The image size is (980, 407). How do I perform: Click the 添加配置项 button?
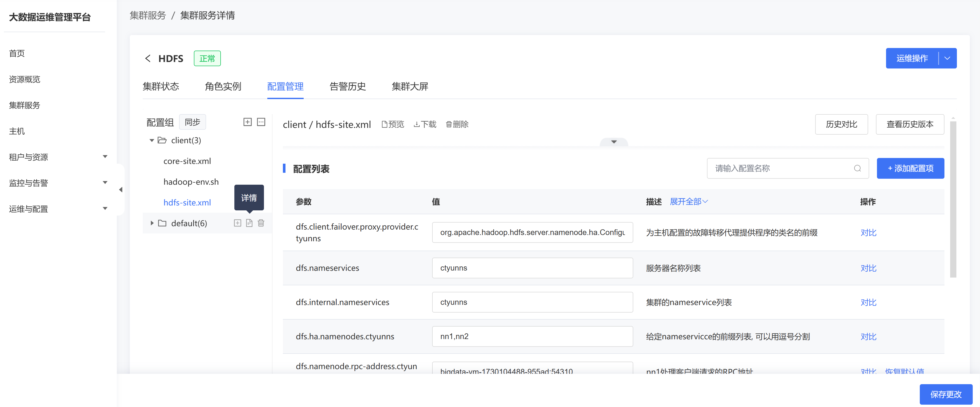[x=910, y=168]
